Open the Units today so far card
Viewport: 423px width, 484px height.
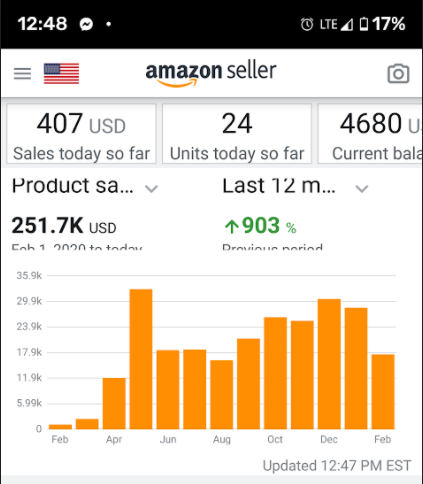point(237,134)
